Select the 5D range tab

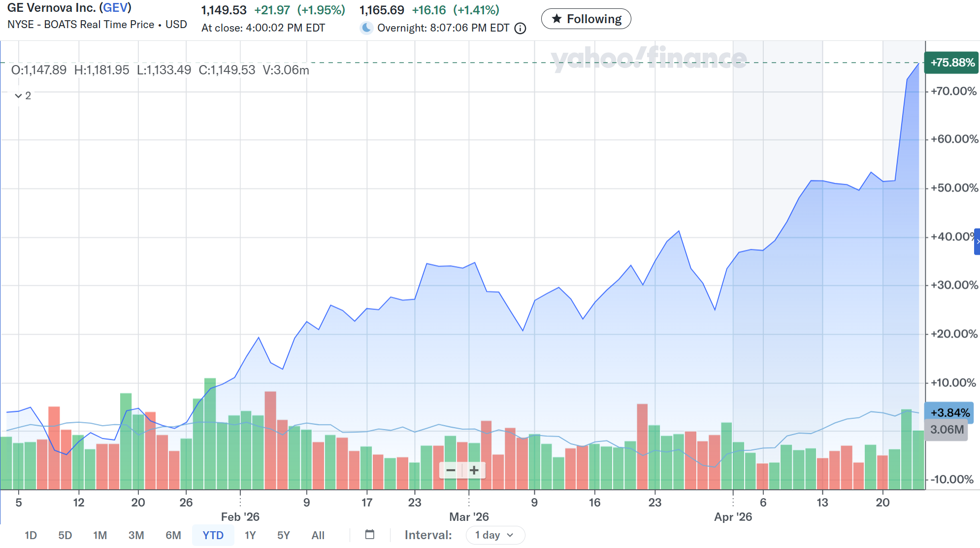[x=65, y=535]
